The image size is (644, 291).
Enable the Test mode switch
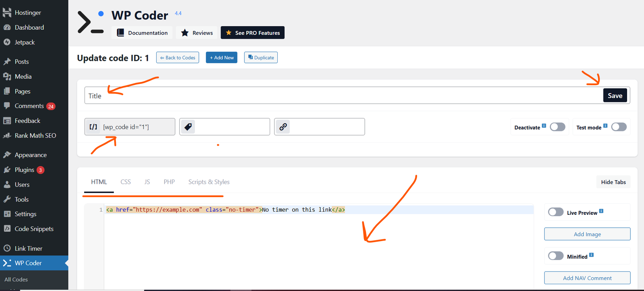[619, 127]
